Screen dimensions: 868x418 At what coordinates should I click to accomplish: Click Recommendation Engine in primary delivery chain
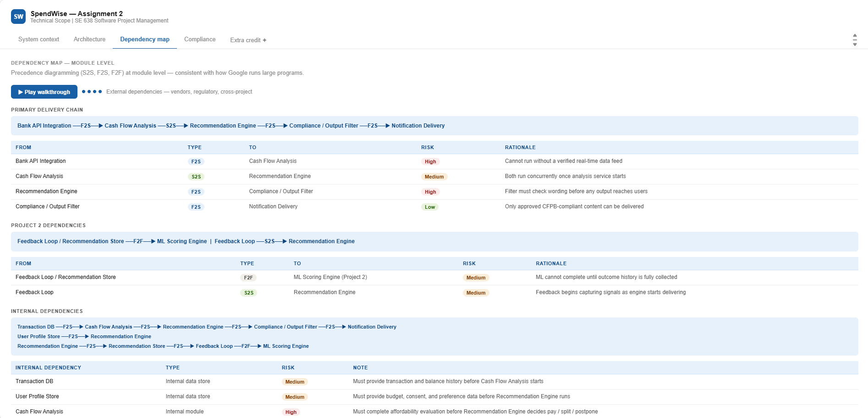tap(223, 126)
